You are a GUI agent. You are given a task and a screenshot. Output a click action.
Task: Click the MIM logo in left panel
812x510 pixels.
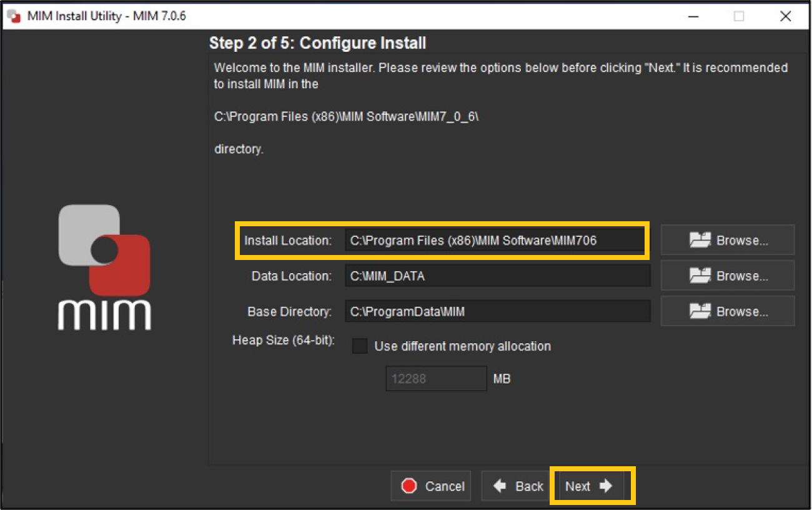point(104,267)
